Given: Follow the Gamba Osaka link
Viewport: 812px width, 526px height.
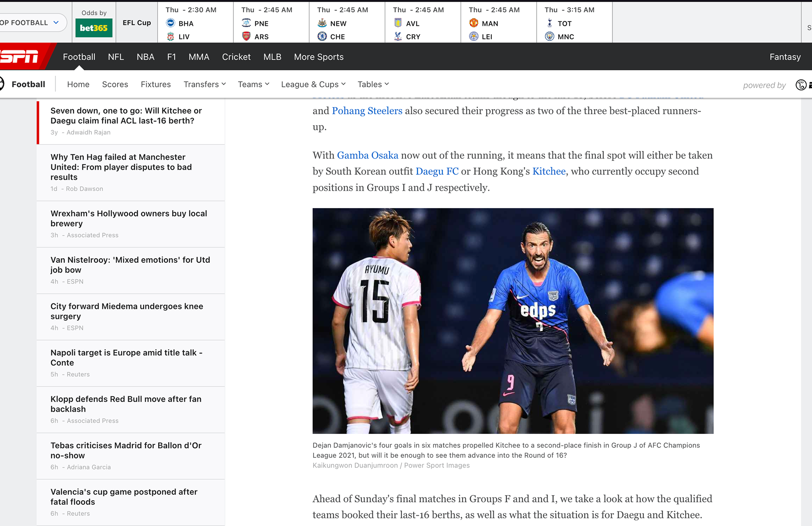Looking at the screenshot, I should [x=367, y=155].
